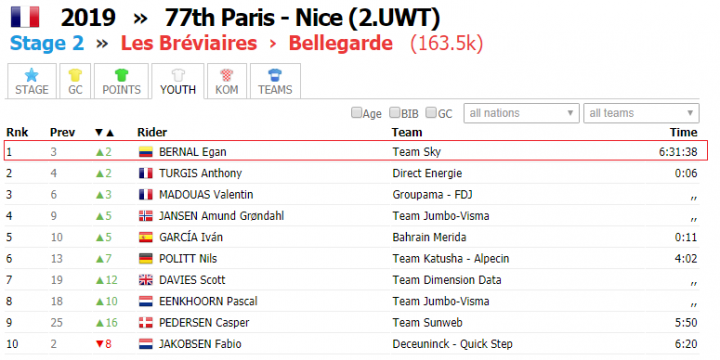Screen dimensions: 720x360
Task: Open the Team Sunweb link
Action: [428, 323]
